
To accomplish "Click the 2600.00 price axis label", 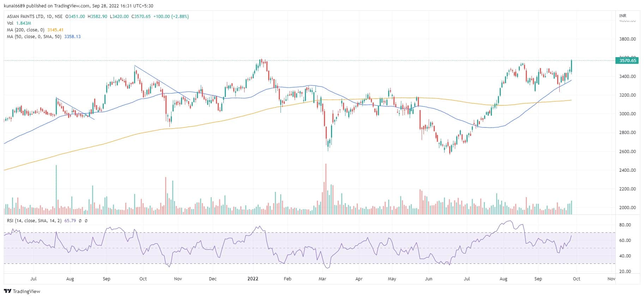I will click(627, 152).
